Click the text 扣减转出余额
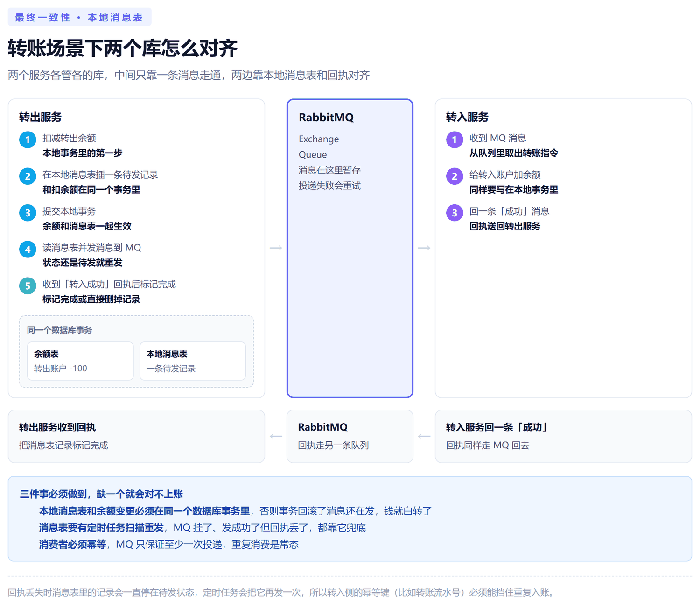 (69, 138)
